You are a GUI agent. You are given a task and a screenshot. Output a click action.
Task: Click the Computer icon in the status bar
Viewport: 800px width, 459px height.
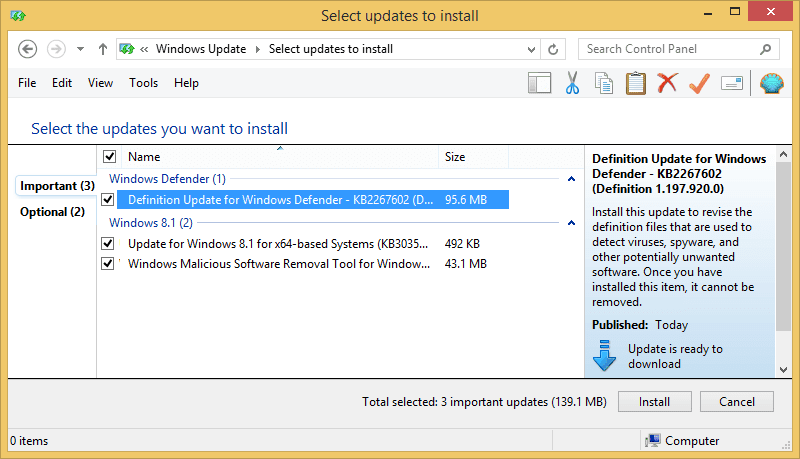(x=653, y=440)
